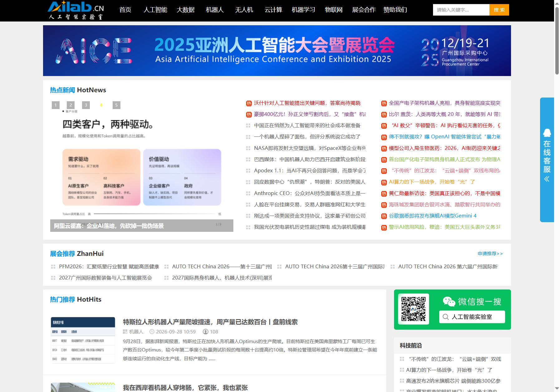Open the 机器学习 nav menu item
This screenshot has height=392, width=560.
303,10
